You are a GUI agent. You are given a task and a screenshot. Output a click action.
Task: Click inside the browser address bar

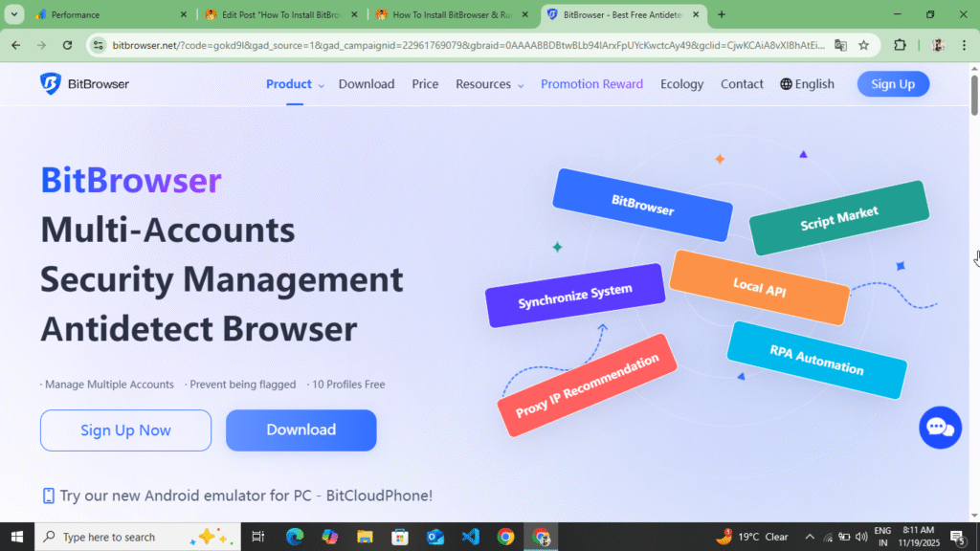[x=431, y=45]
